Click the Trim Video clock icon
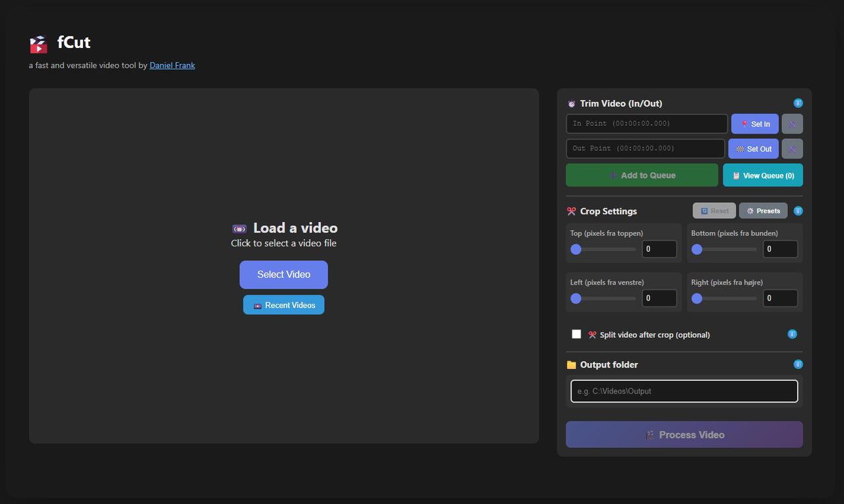The image size is (844, 504). (x=571, y=103)
